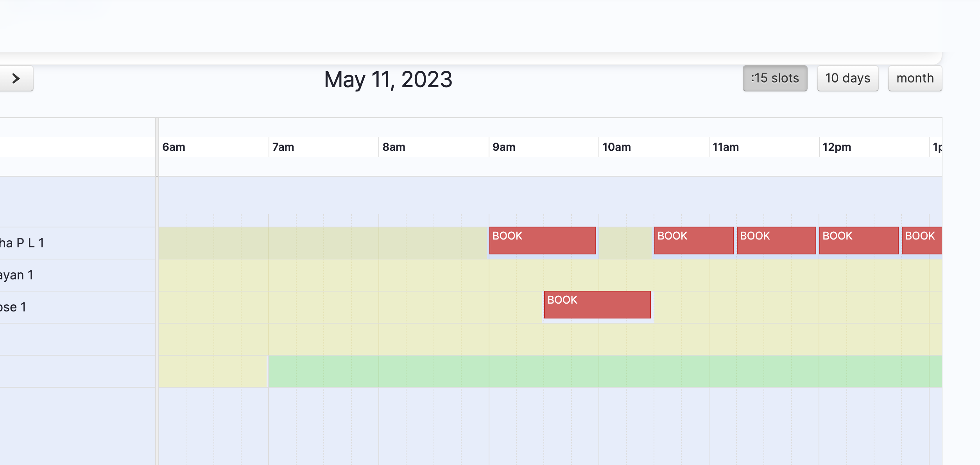Click the 7am time header
The image size is (980, 465).
[283, 147]
